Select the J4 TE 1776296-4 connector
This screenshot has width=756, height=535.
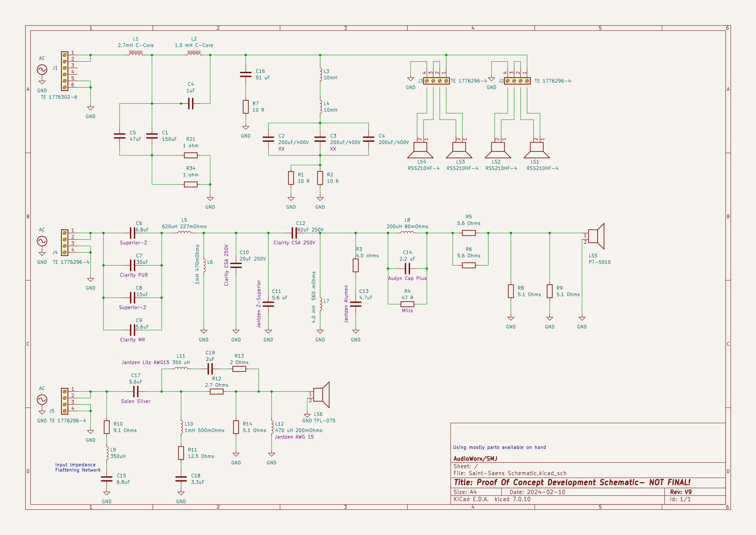click(64, 242)
